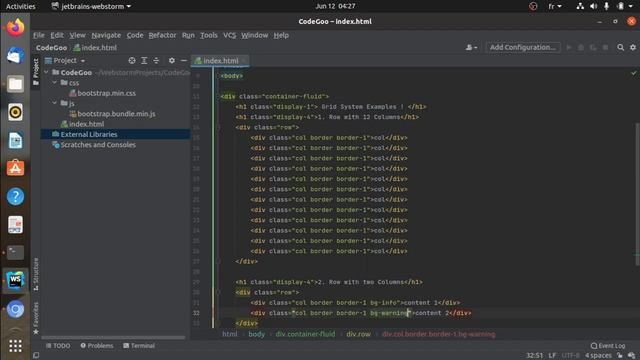Open Terminal app in the dock
The height and width of the screenshot is (360, 640).
(x=15, y=253)
